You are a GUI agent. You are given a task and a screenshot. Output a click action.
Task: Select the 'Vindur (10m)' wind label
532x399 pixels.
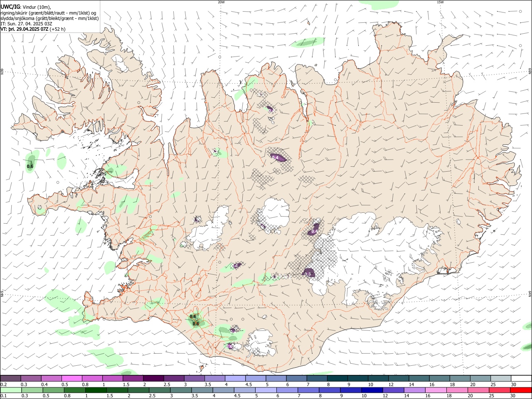[x=36, y=7]
